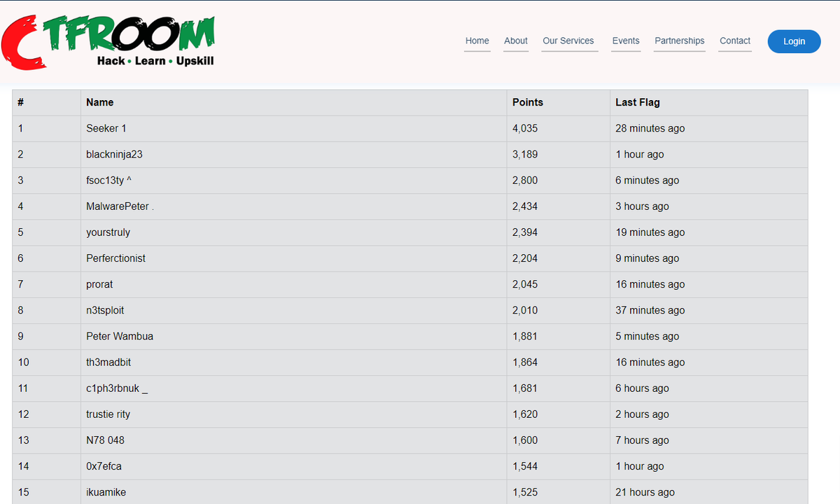Select player name trustie rity
Viewport: 840px width, 504px height.
point(108,414)
